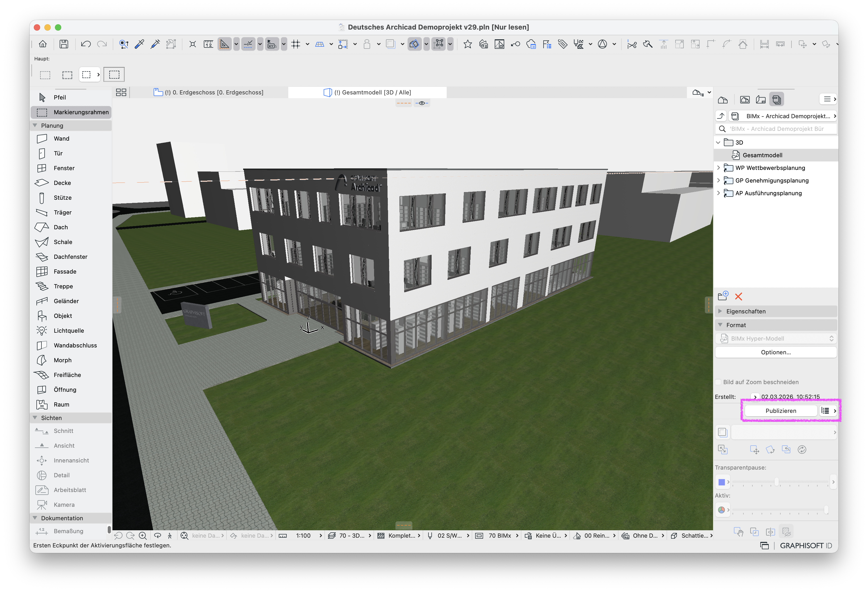Expand AP Ausführungsplanung folder
Viewport: 868px width, 592px height.
(718, 193)
